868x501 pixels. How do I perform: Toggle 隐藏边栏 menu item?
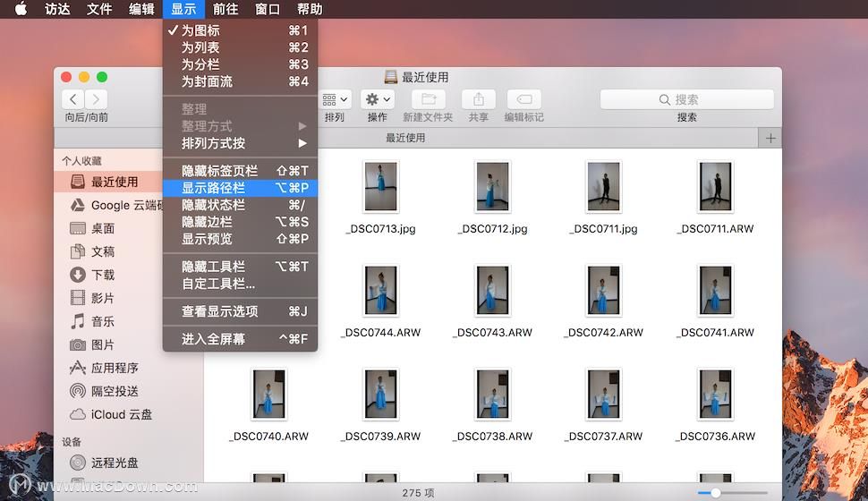pyautogui.click(x=240, y=222)
